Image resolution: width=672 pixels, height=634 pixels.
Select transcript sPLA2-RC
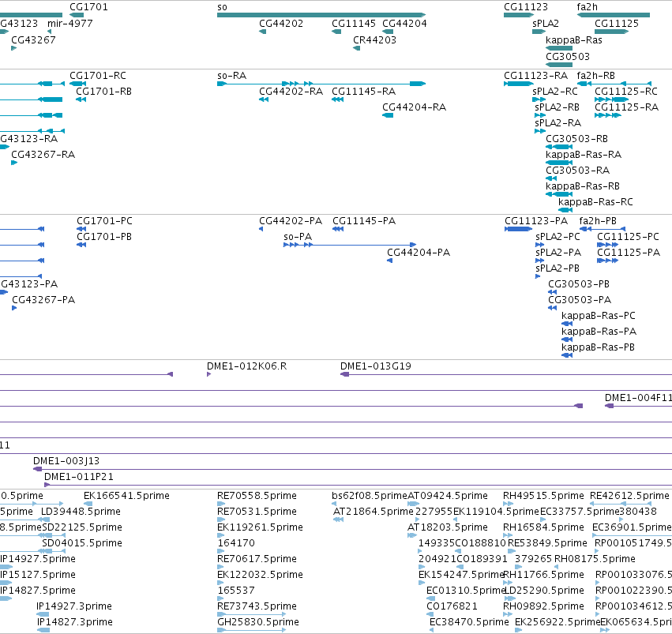pyautogui.click(x=555, y=92)
